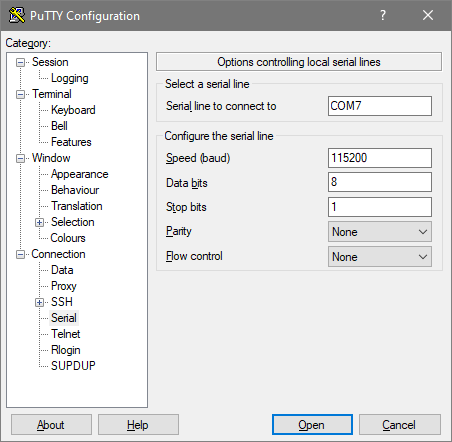Select the Terminal category
452x442 pixels.
[52, 94]
